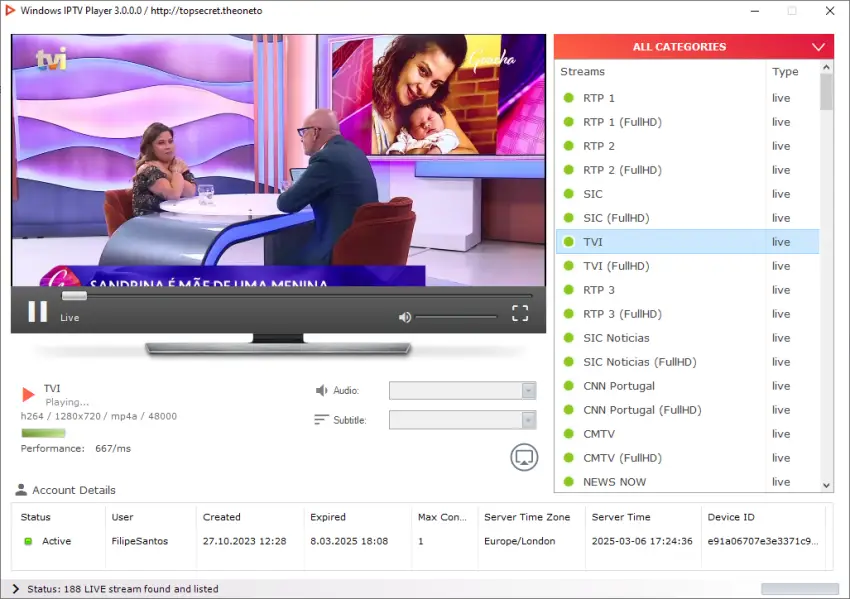Click server time 2025-03-06 17:24:36
Screen dimensions: 850x599
coord(642,541)
